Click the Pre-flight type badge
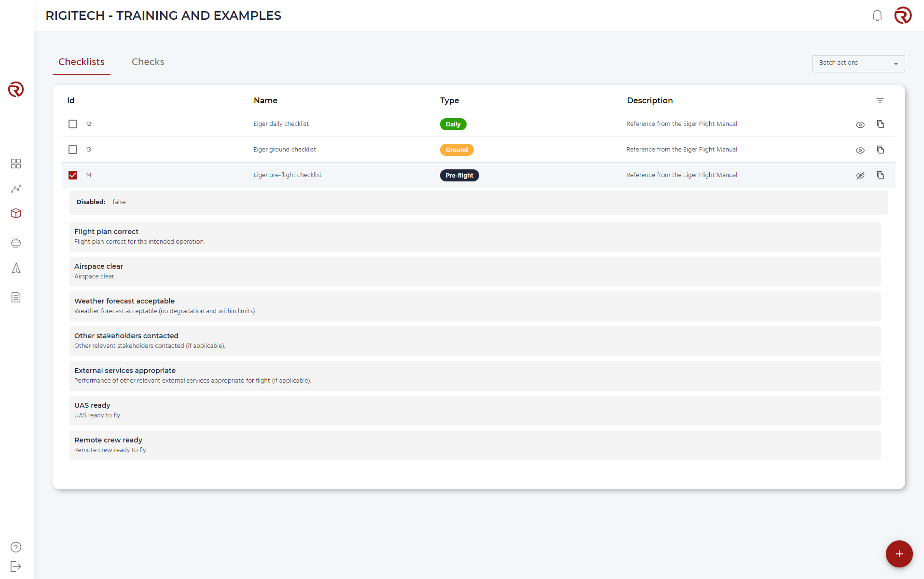This screenshot has width=924, height=579. tap(459, 175)
